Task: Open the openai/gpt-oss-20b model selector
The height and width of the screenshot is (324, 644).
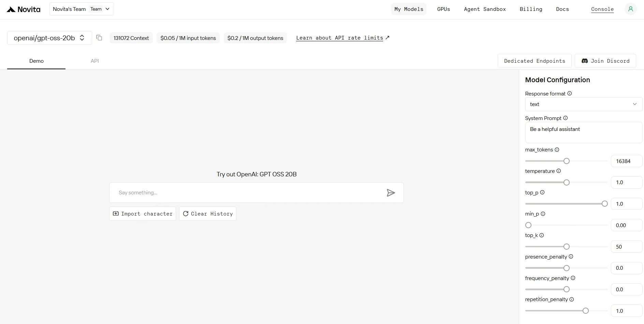Action: coord(49,38)
